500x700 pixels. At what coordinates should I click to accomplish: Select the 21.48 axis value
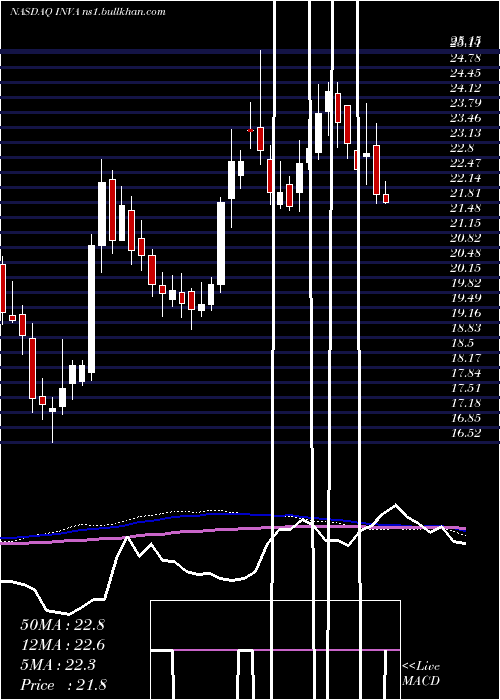point(466,208)
